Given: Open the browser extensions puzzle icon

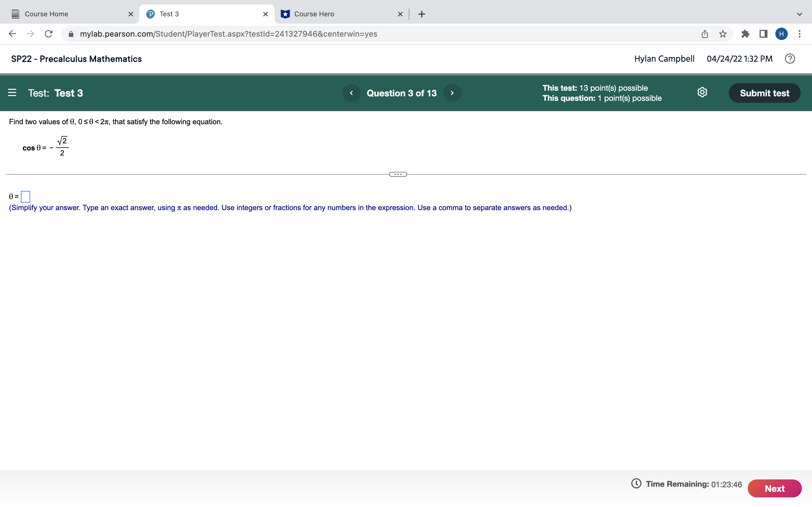Looking at the screenshot, I should point(745,34).
